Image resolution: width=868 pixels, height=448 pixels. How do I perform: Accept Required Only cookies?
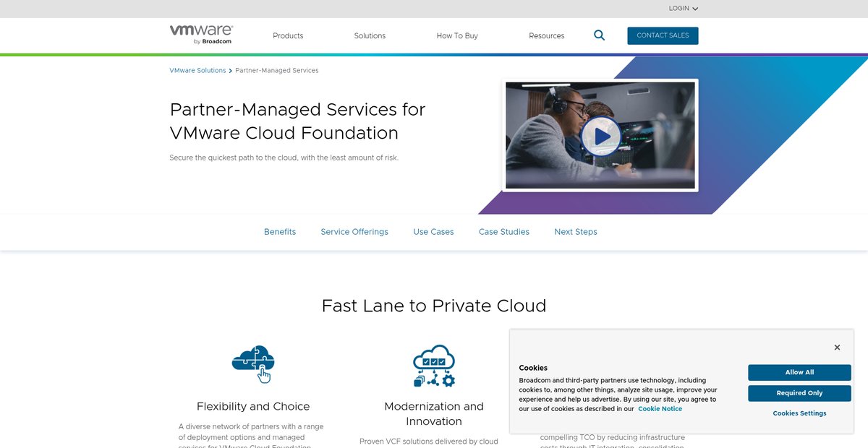click(799, 393)
